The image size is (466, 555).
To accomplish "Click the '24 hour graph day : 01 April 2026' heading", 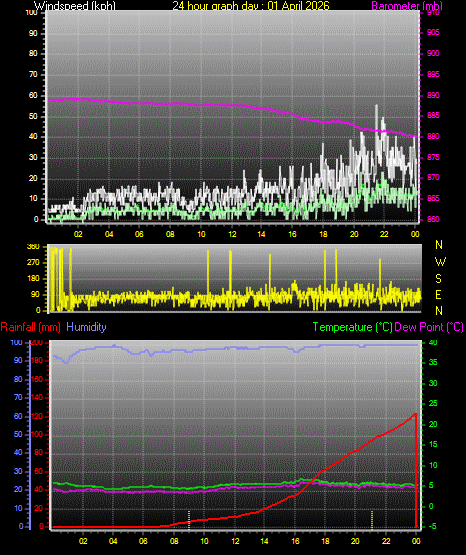I will point(251,6).
